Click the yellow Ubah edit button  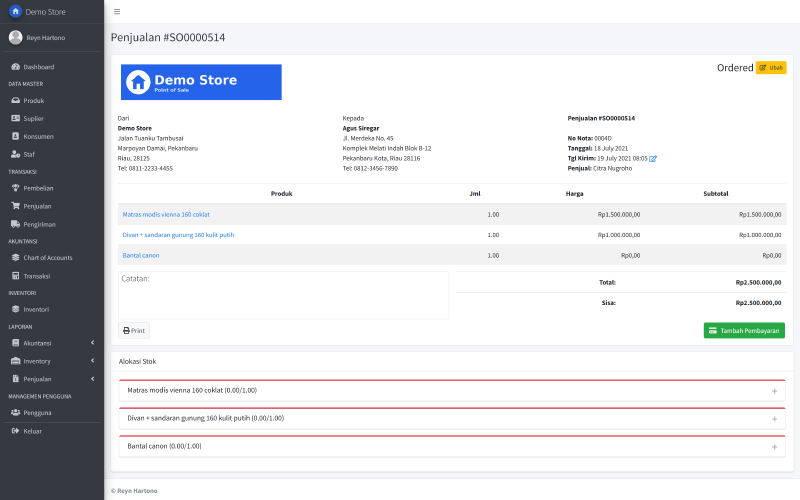[x=771, y=67]
